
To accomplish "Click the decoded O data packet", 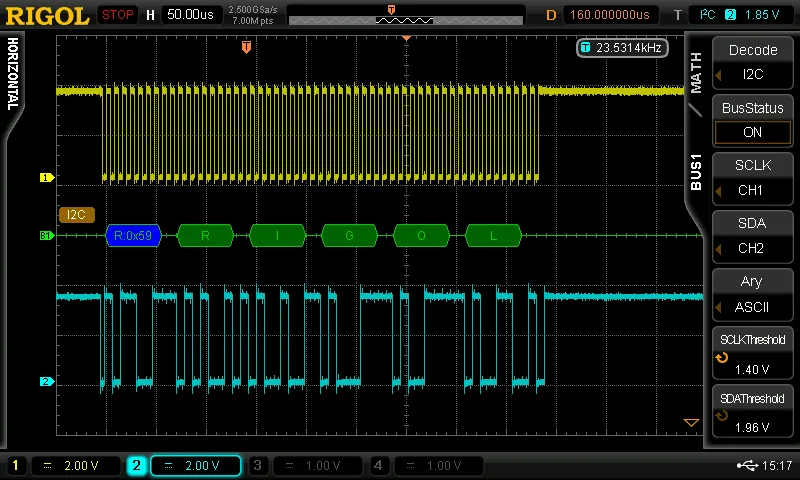I will pos(421,236).
